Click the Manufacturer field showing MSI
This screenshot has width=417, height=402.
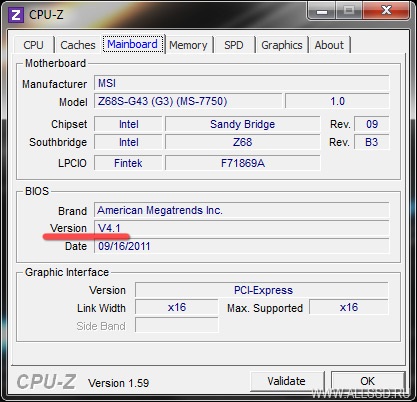(241, 83)
